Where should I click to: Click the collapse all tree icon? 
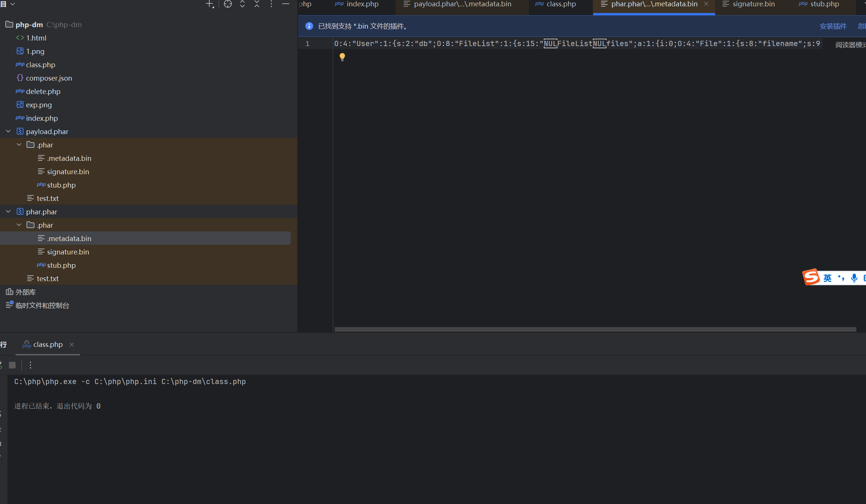point(257,4)
